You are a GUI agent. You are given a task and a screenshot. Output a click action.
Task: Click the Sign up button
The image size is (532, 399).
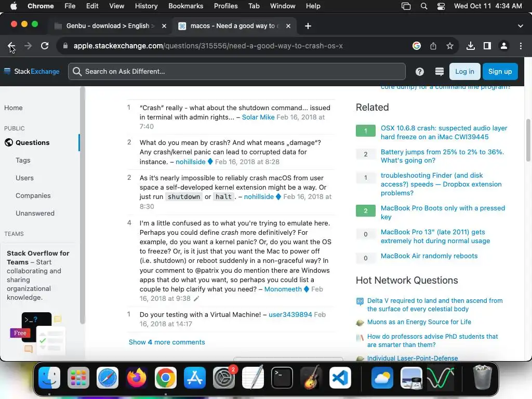500,72
